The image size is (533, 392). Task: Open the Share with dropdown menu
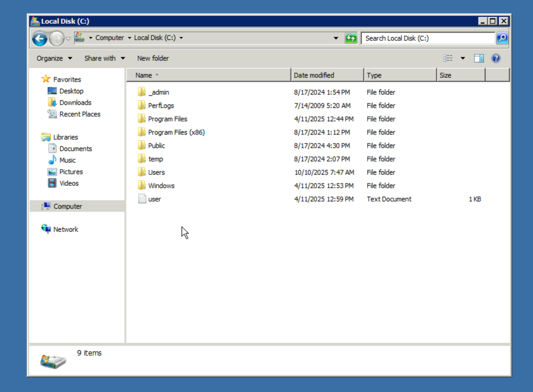point(104,58)
